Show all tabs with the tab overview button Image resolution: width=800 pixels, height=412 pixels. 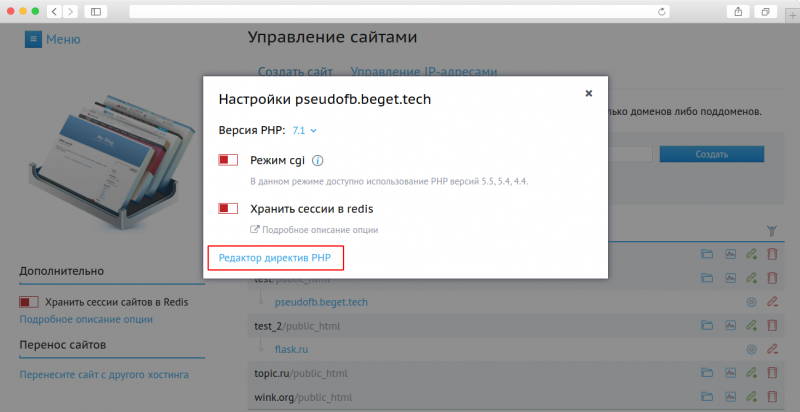coord(765,11)
